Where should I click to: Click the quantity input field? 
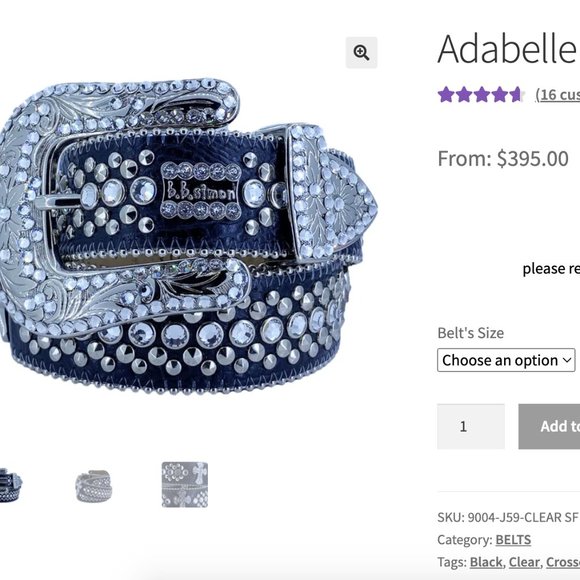(471, 426)
